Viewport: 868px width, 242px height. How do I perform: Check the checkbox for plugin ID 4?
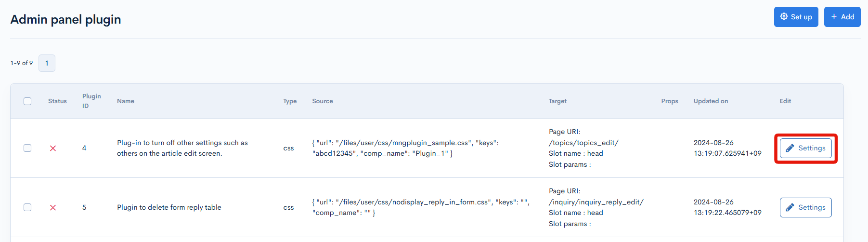27,148
